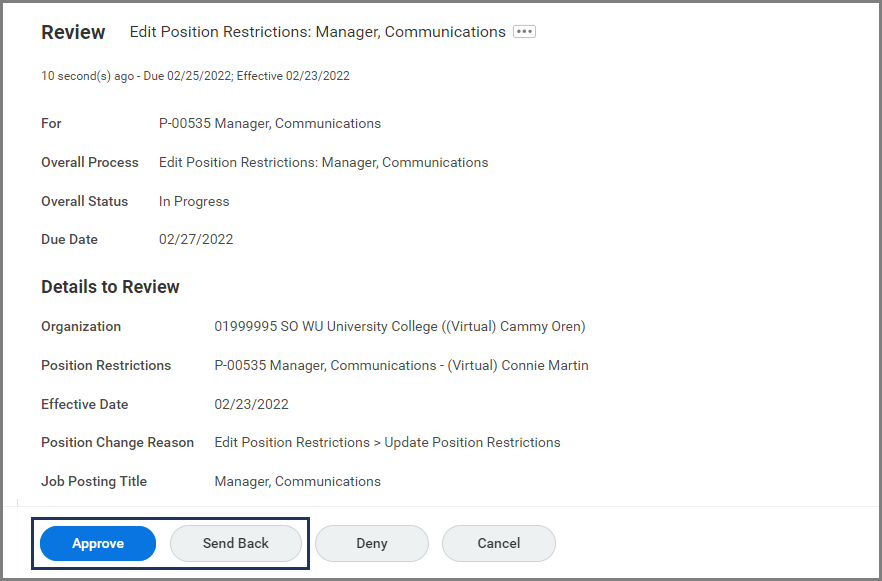
Task: Cancel the review
Action: pyautogui.click(x=498, y=543)
